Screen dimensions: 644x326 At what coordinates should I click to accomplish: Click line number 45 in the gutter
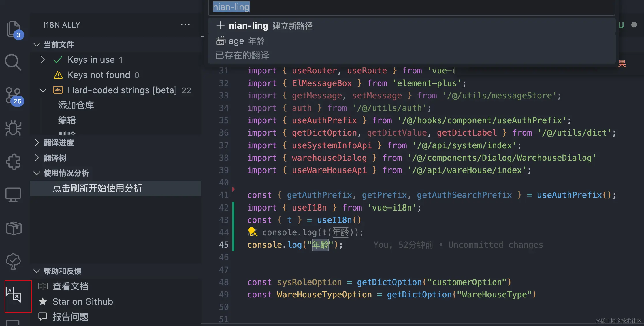[224, 244]
